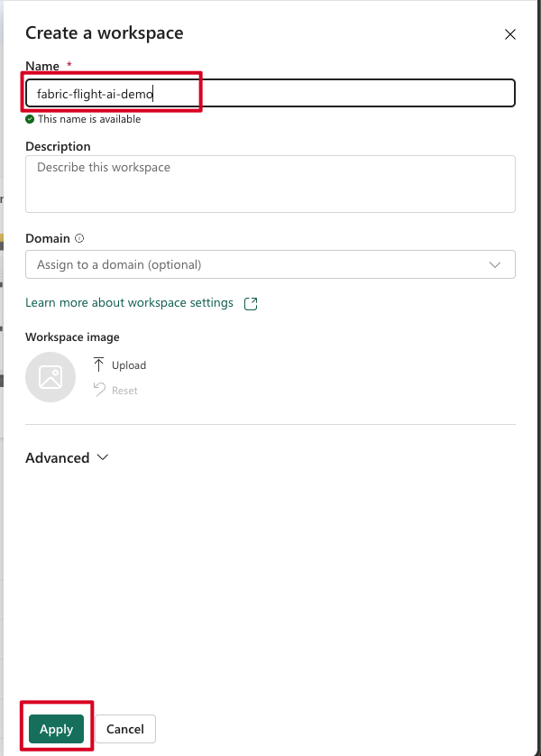
Task: Open Learn more about workspace settings
Action: click(130, 303)
